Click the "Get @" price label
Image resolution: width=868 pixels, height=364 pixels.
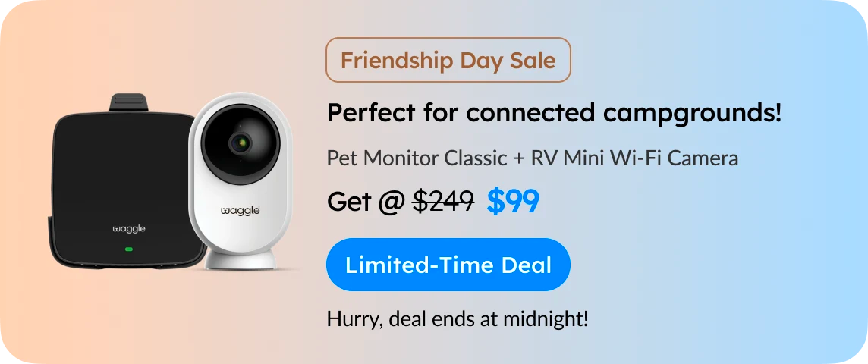[366, 202]
